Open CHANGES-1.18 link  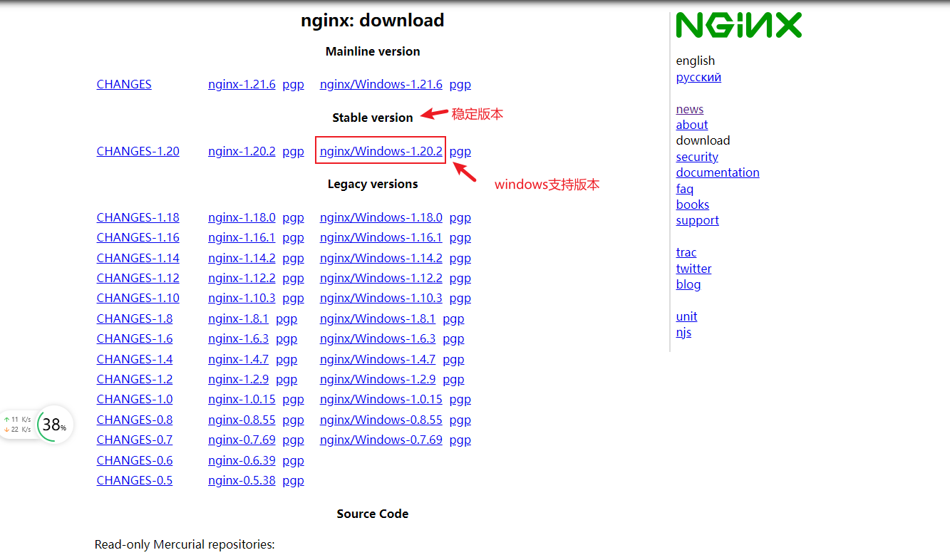pos(138,217)
